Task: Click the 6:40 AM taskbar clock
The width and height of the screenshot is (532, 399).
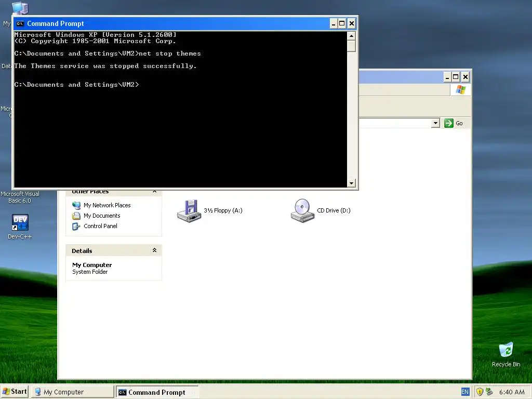Action: click(512, 392)
